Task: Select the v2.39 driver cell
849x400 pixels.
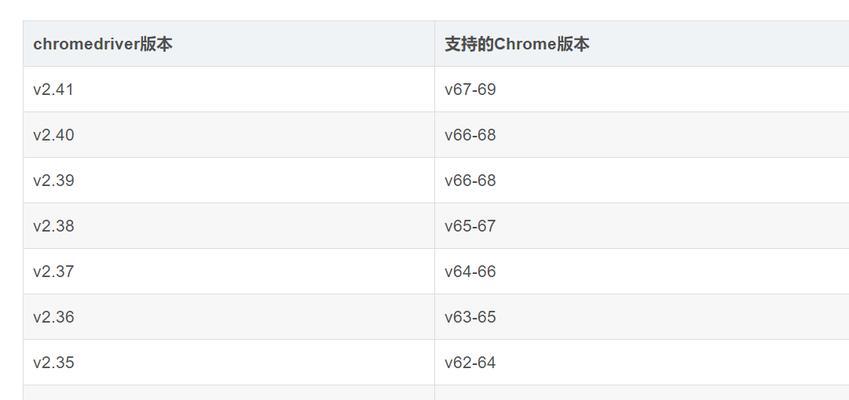Action: pyautogui.click(x=228, y=180)
